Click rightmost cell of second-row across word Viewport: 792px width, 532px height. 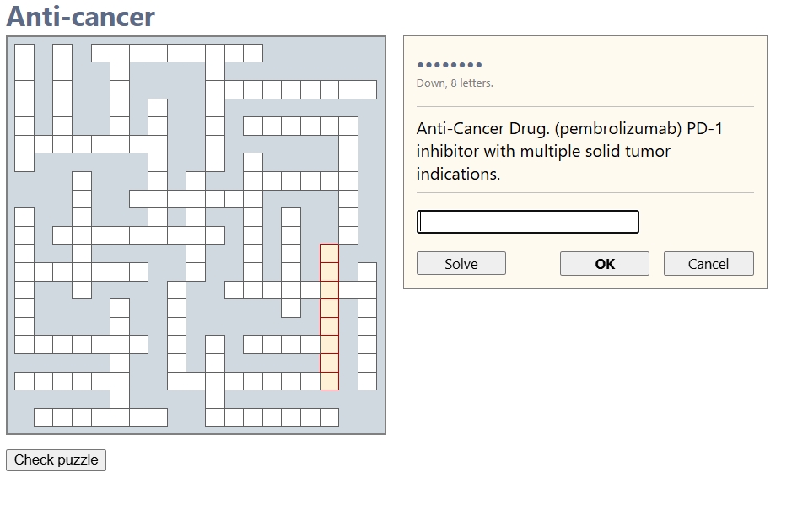[367, 89]
